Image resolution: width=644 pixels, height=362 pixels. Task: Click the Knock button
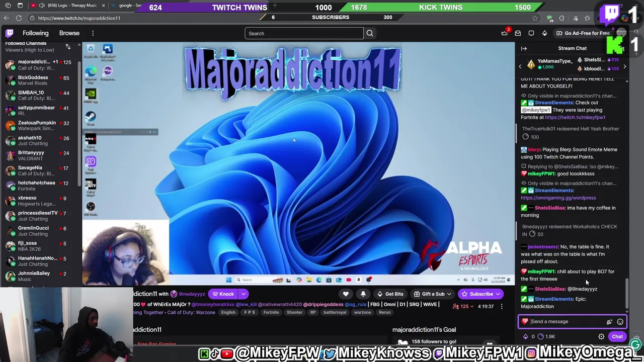click(223, 294)
